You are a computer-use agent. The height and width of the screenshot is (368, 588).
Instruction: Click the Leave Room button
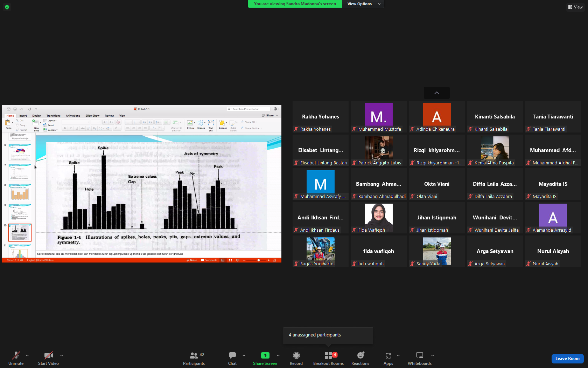coord(567,359)
